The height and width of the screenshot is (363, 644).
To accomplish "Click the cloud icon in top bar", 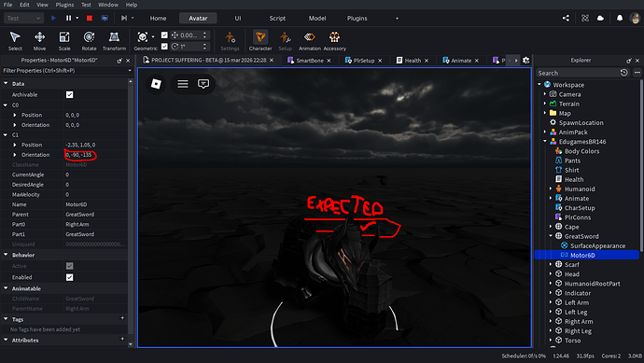I will coord(600,18).
